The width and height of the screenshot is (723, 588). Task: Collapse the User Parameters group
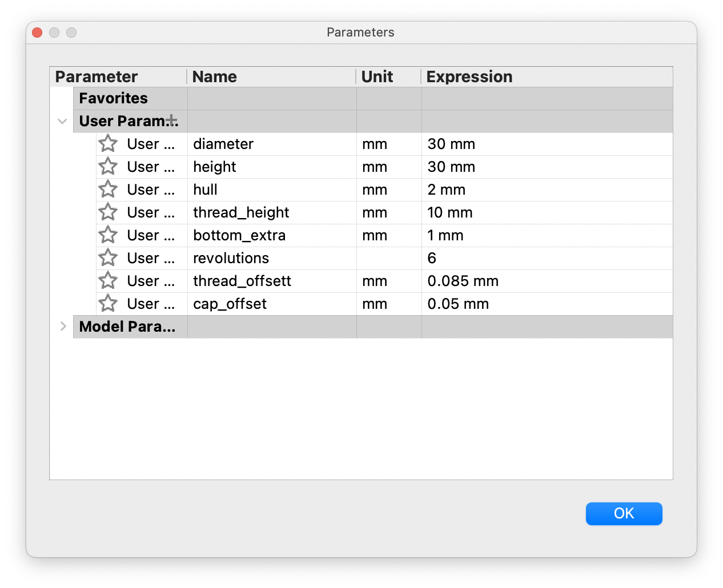62,121
